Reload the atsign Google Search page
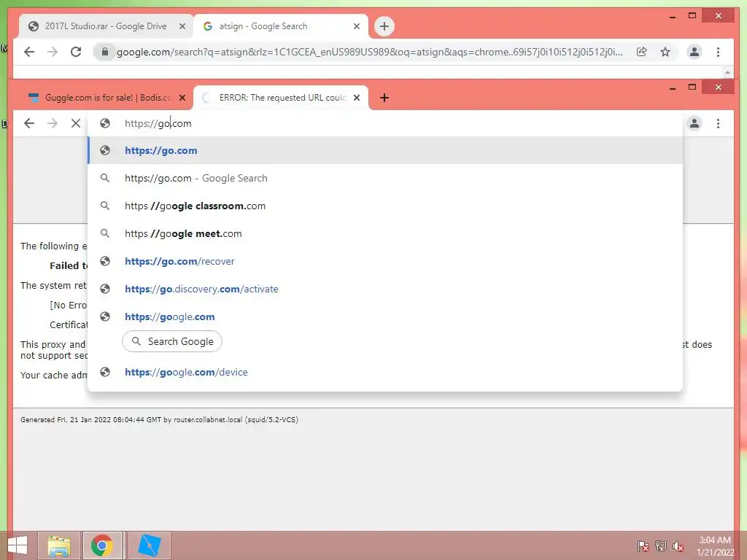Viewport: 747px width, 560px height. tap(76, 52)
